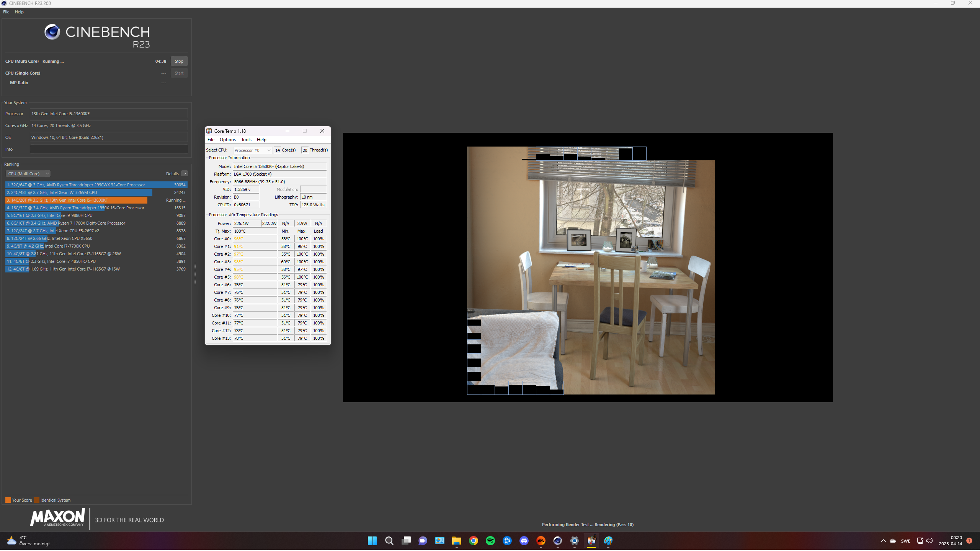Open Core Temp thermometer icon in the taskbar
980x551 pixels.
click(591, 541)
